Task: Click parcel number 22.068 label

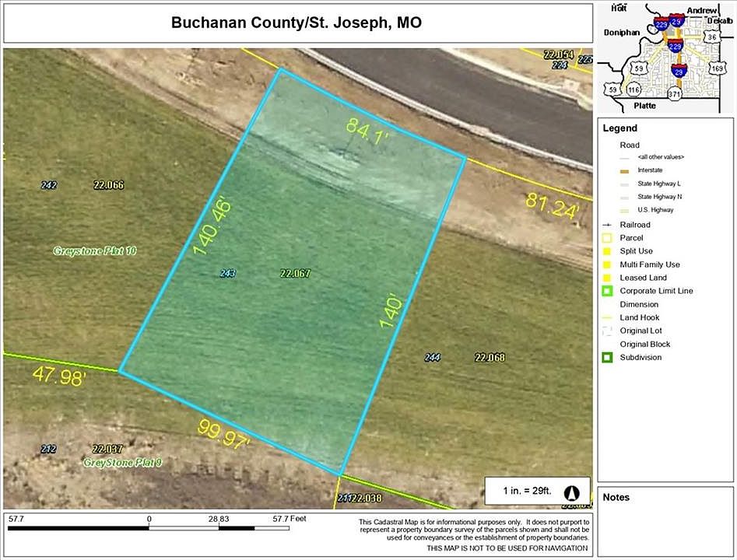Action: pos(490,358)
